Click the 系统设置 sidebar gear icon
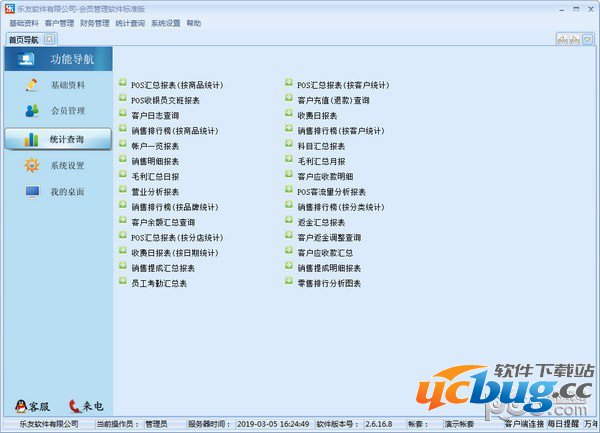600x433 pixels. 32,166
